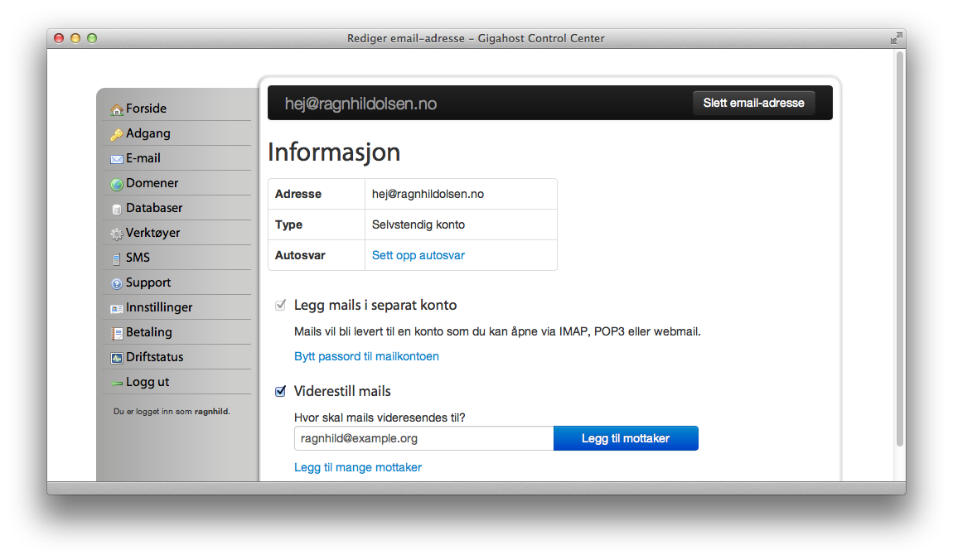953x560 pixels.
Task: Click the globe icon beside Domener
Action: click(117, 184)
